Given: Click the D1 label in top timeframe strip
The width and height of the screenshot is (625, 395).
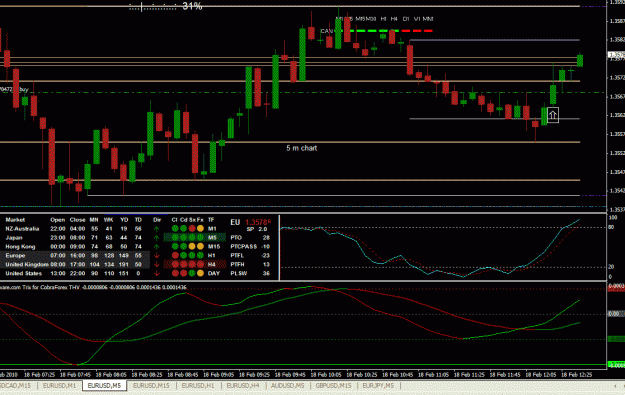Looking at the screenshot, I should tap(406, 19).
